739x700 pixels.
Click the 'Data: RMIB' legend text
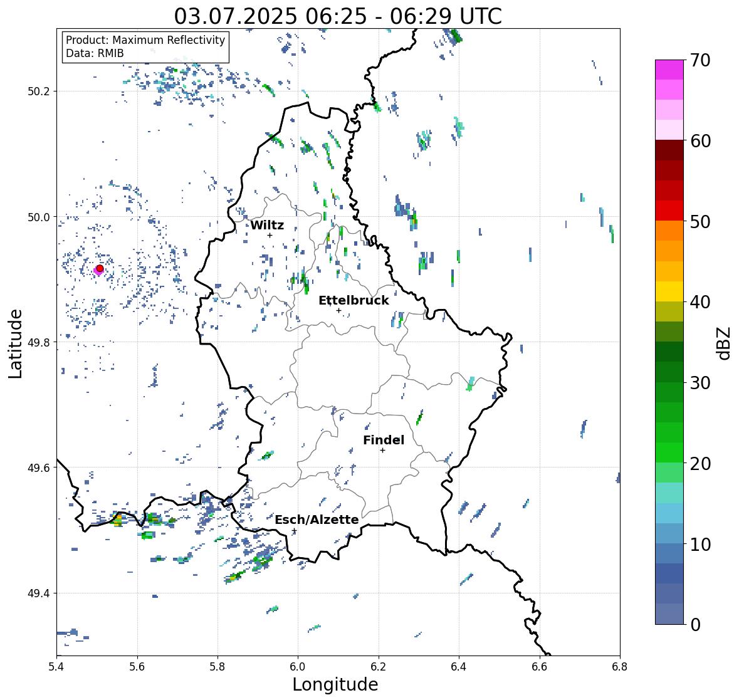pyautogui.click(x=95, y=53)
